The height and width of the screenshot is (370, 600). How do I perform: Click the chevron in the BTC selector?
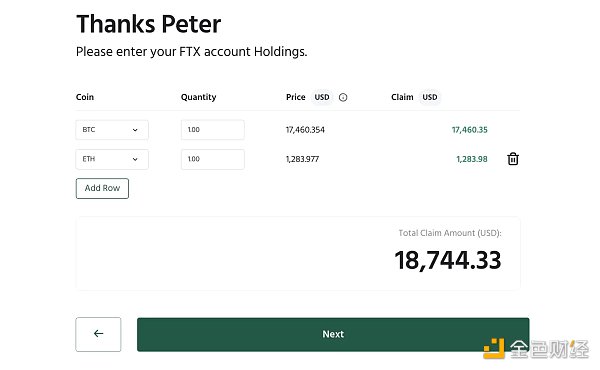point(135,130)
